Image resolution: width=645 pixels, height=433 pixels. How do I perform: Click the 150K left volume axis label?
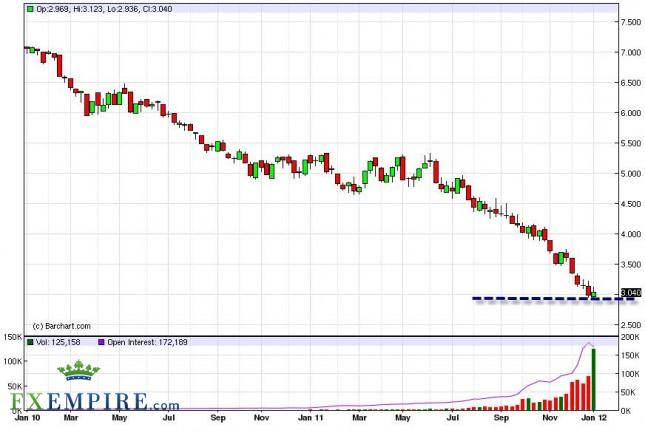tap(13, 337)
